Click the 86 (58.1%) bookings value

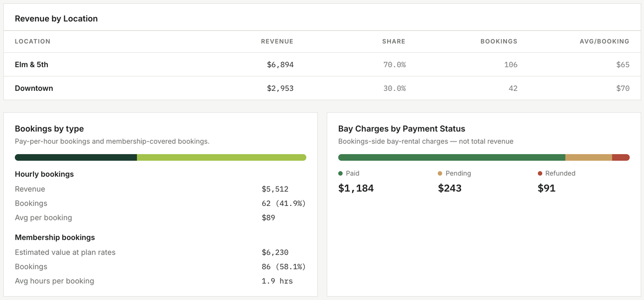(284, 267)
